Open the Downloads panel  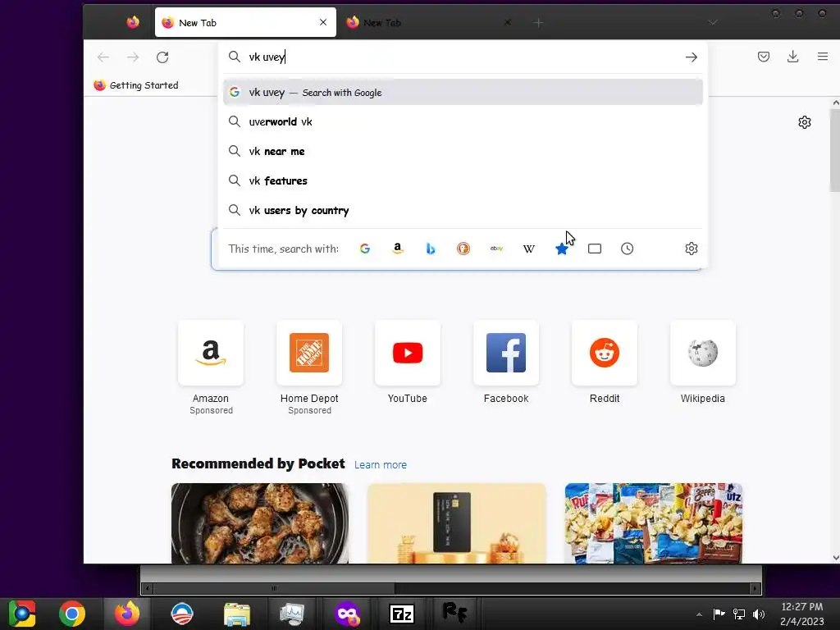tap(793, 57)
